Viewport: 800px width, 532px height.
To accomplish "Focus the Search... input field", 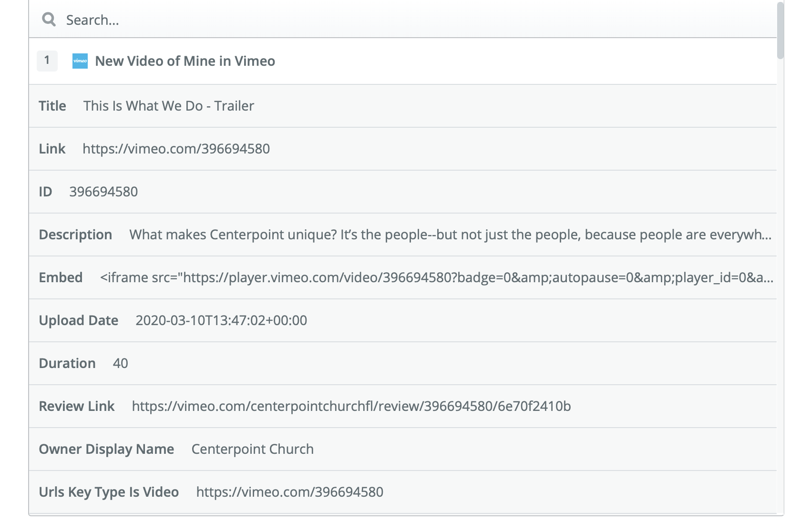I will click(403, 20).
